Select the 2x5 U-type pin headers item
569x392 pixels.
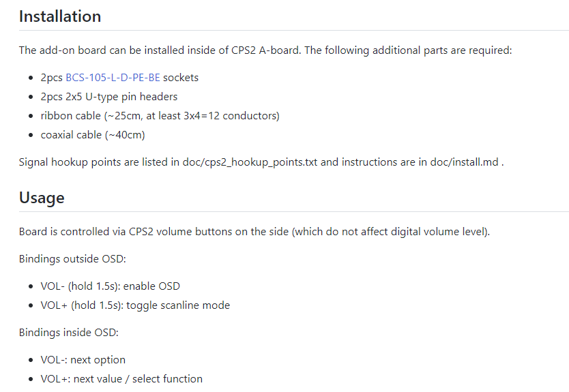[x=109, y=97]
